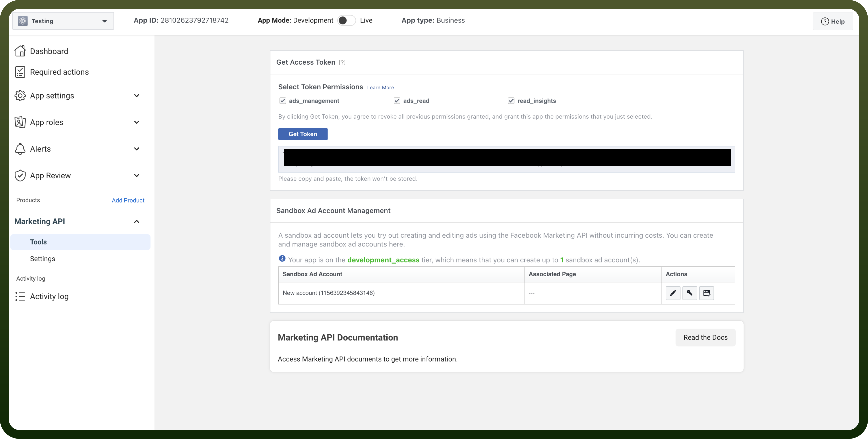Click the App roles badge icon

pyautogui.click(x=20, y=122)
